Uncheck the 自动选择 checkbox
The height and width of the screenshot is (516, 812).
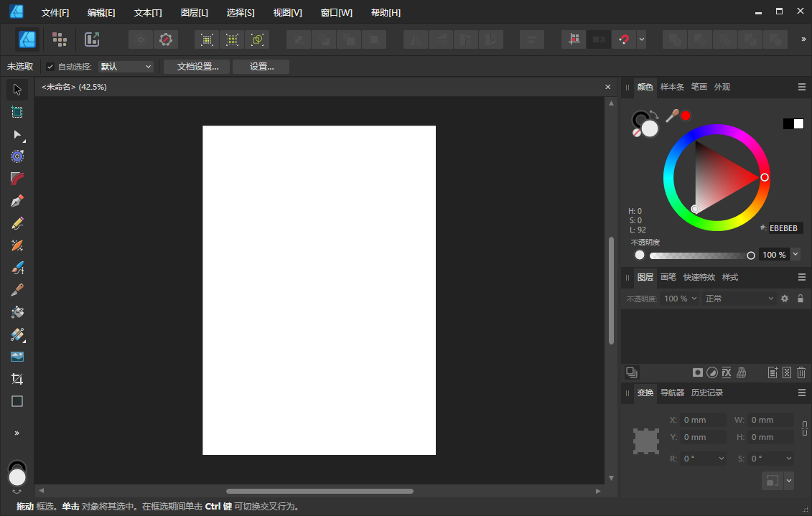click(50, 67)
